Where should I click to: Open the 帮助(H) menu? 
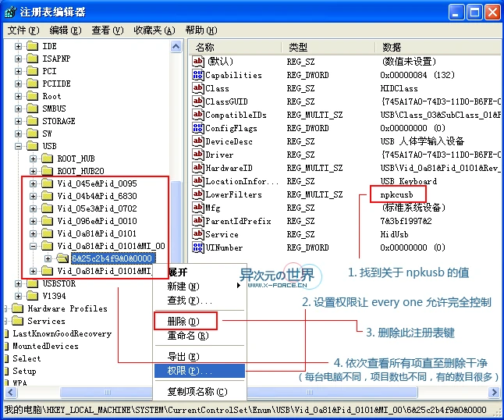[201, 30]
